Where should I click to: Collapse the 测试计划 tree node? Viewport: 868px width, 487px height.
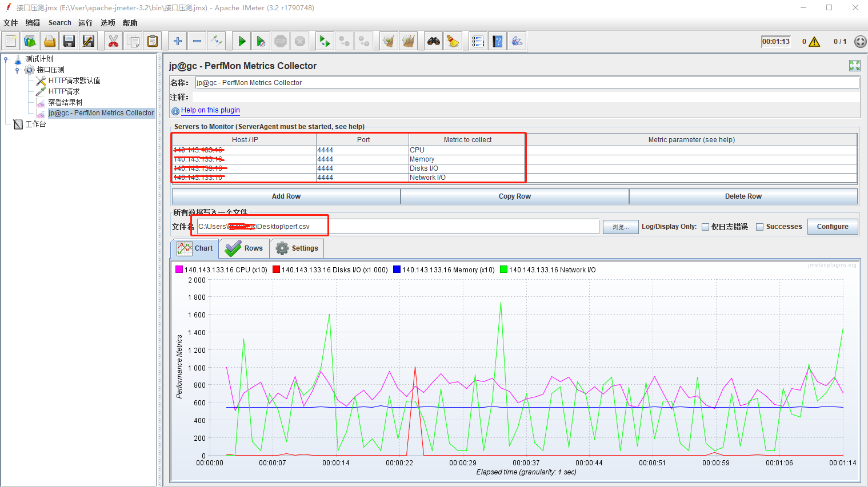6,59
